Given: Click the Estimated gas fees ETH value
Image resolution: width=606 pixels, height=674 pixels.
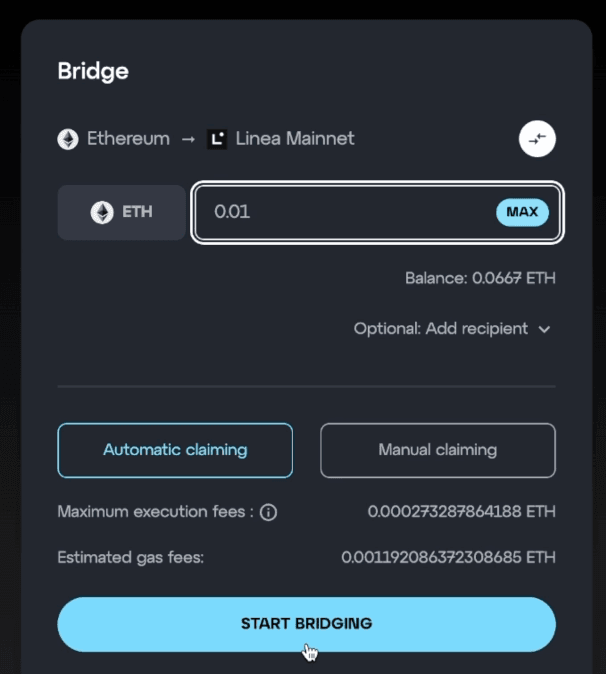Looking at the screenshot, I should coord(448,557).
